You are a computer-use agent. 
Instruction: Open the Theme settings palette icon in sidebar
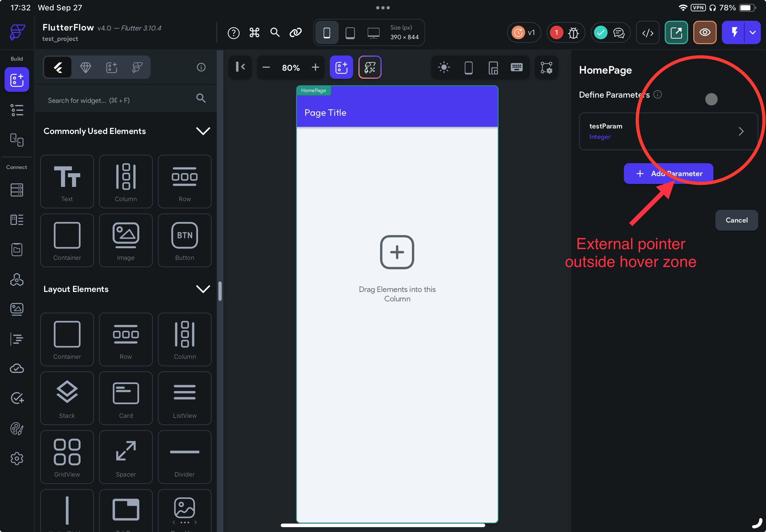click(x=17, y=429)
